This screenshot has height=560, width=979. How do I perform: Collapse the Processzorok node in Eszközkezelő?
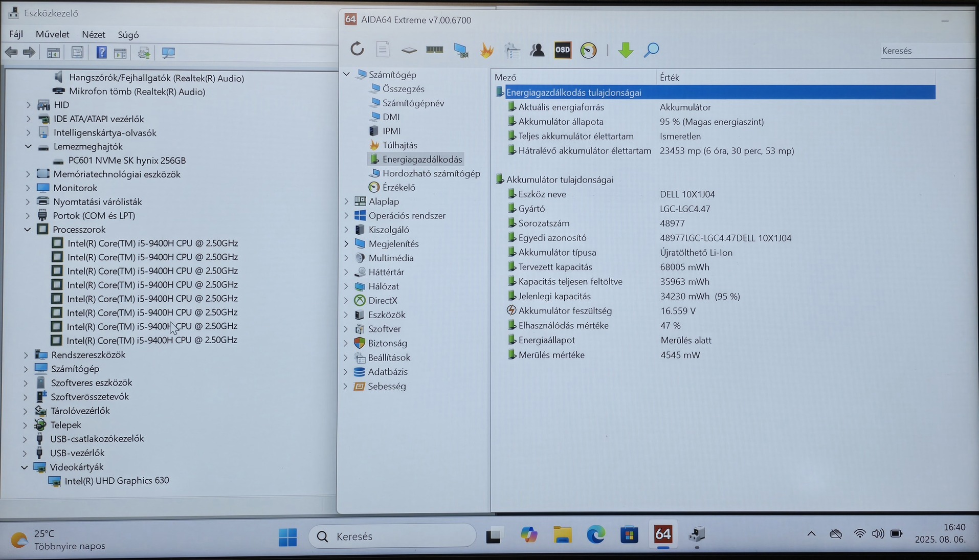[x=28, y=230]
